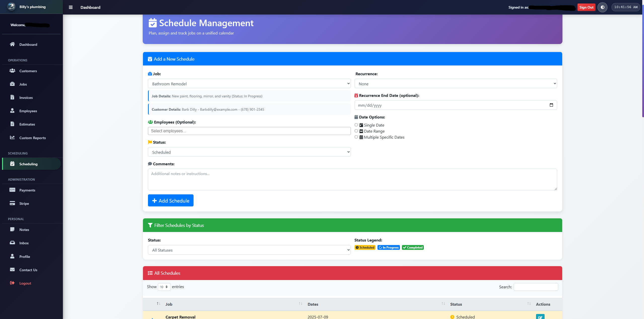Select the Single Date radio option
The height and width of the screenshot is (319, 644).
click(356, 125)
